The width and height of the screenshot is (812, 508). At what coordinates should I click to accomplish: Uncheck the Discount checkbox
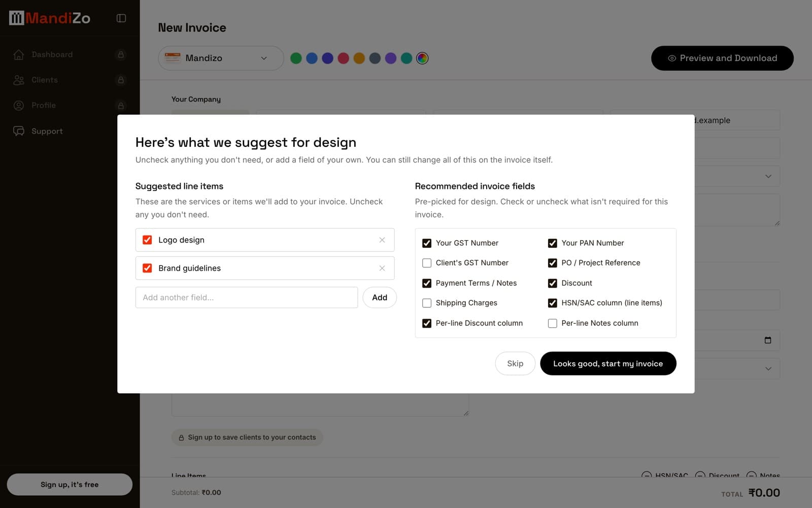[553, 283]
